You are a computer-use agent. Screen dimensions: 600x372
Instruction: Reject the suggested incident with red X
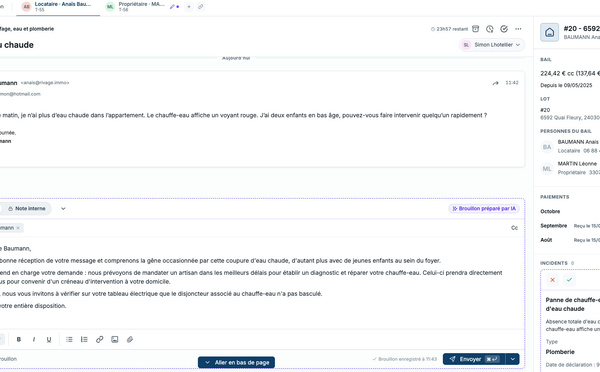point(552,280)
